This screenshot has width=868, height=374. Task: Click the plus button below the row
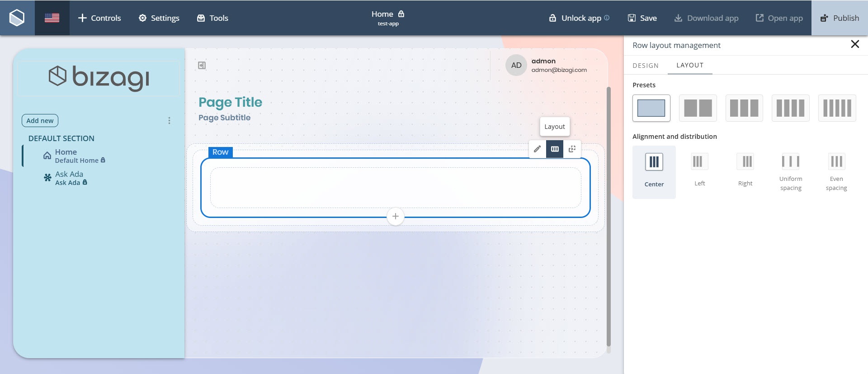pyautogui.click(x=395, y=216)
